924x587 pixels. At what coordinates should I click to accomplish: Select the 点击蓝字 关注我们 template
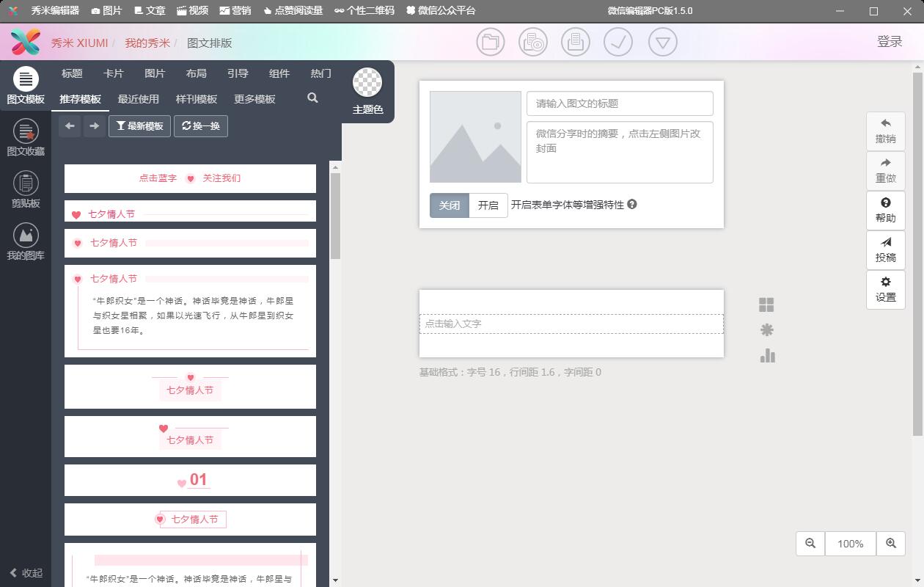pyautogui.click(x=190, y=178)
